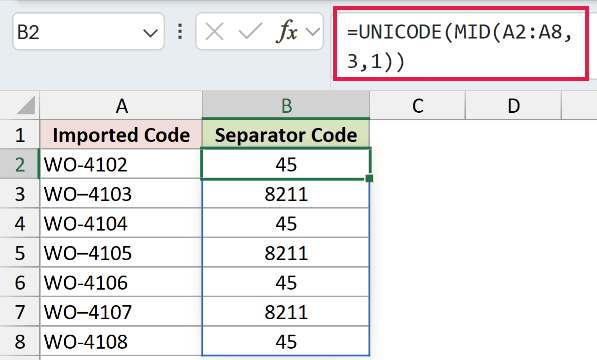This screenshot has width=597, height=360.
Task: Click cell containing WO–4107
Action: pyautogui.click(x=121, y=312)
